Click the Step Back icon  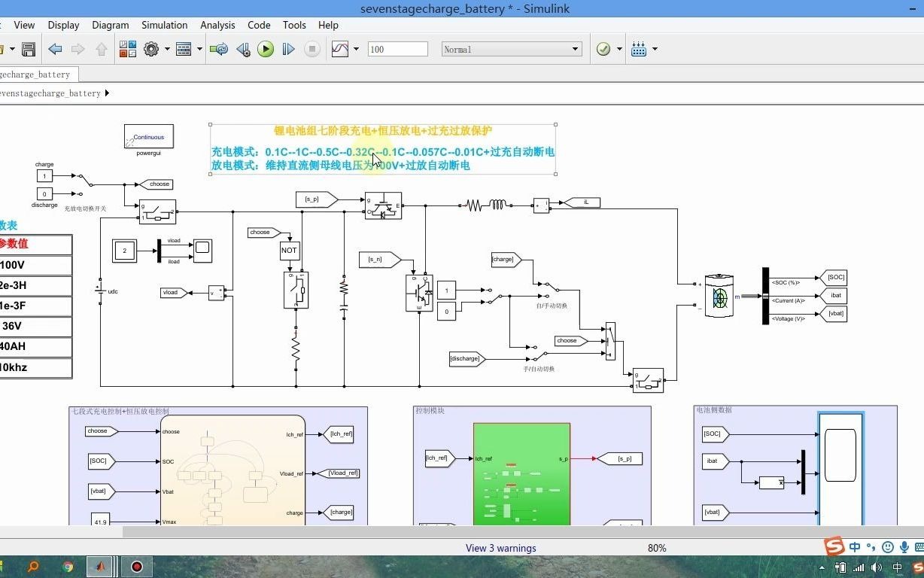[x=243, y=50]
